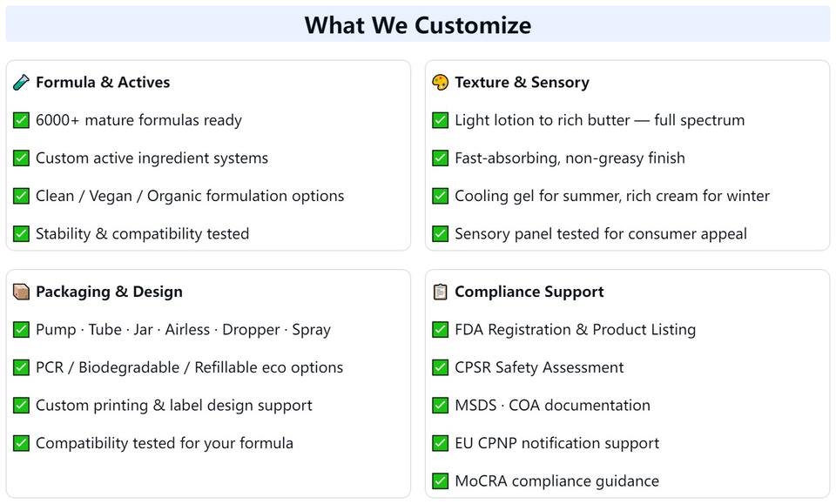This screenshot has height=504, width=836.
Task: Click the checkmark beside MoCRA compliance guidance
Action: tap(440, 481)
